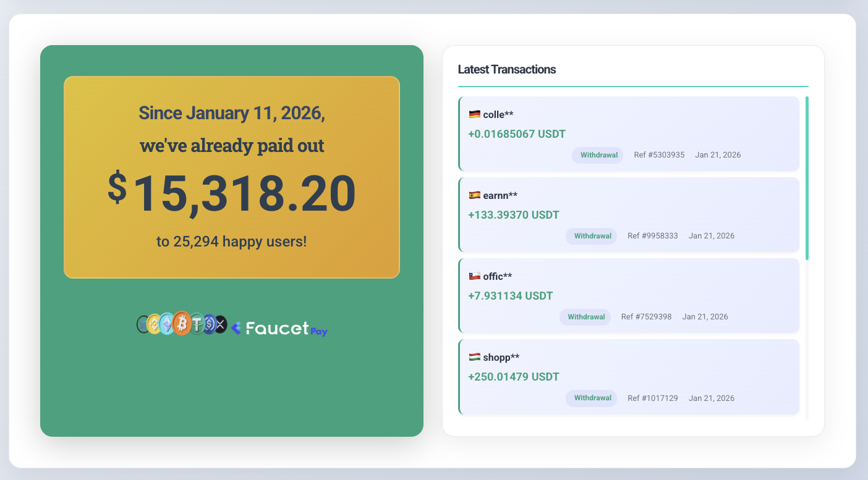
Task: Select the Ethereum coin icon
Action: (x=167, y=324)
